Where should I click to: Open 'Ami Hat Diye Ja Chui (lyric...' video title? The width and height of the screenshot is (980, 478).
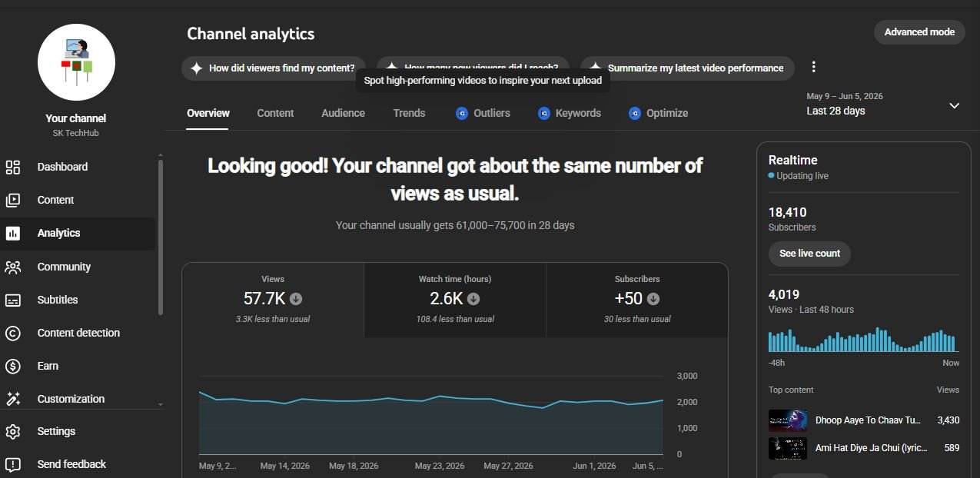coord(871,448)
